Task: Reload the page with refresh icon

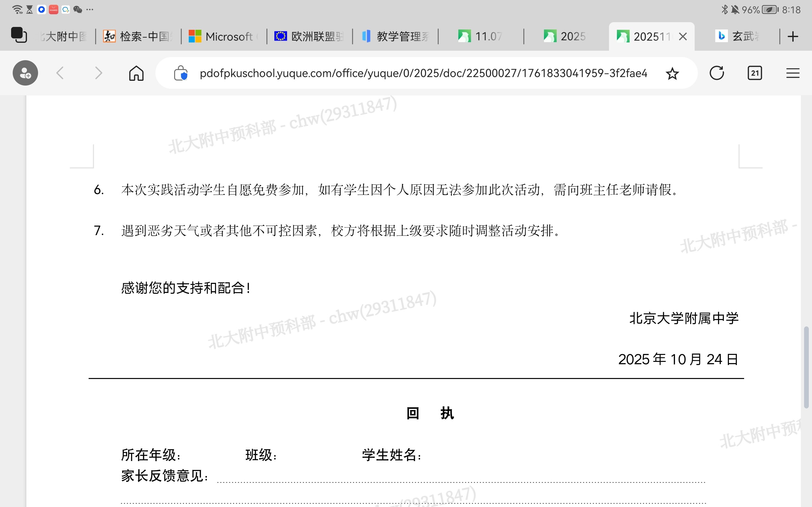Action: 717,73
